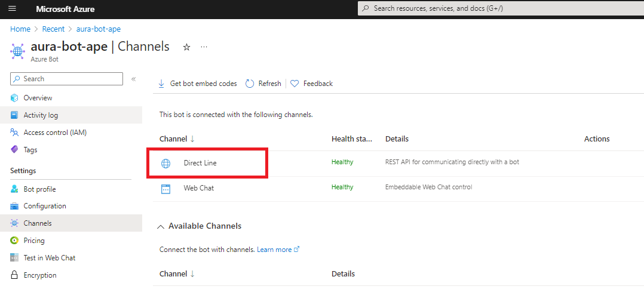Click Healthy status for Web Chat
Image resolution: width=644 pixels, height=289 pixels.
(342, 187)
